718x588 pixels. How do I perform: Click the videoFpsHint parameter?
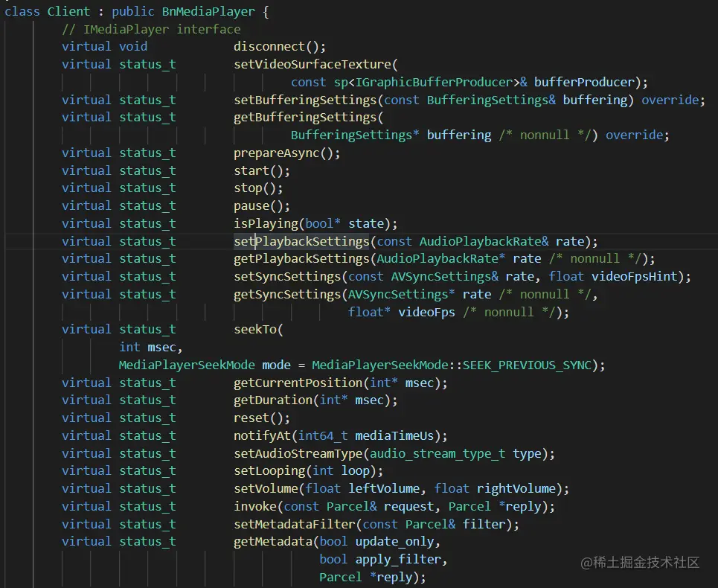click(634, 277)
